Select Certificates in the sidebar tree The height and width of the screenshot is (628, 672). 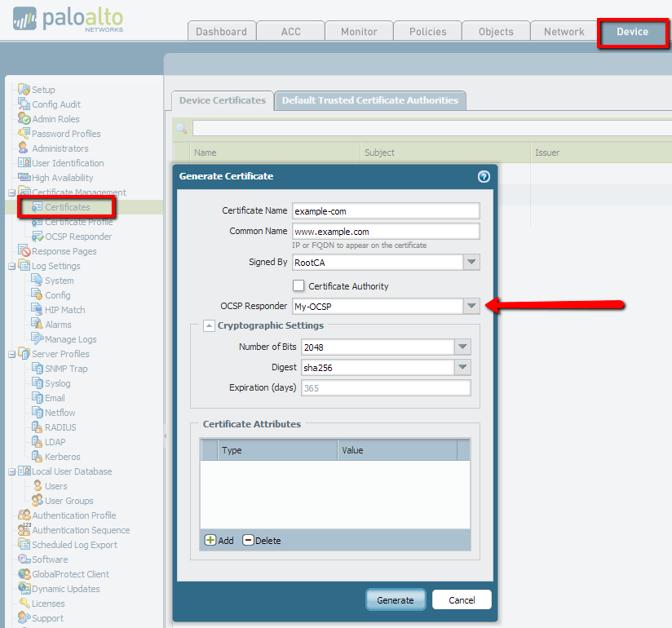point(68,207)
